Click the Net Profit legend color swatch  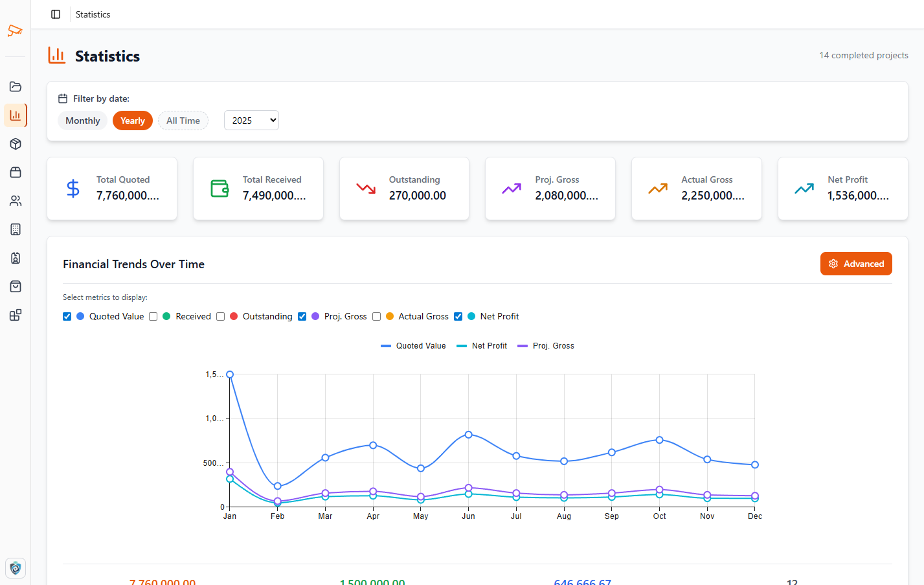click(462, 346)
